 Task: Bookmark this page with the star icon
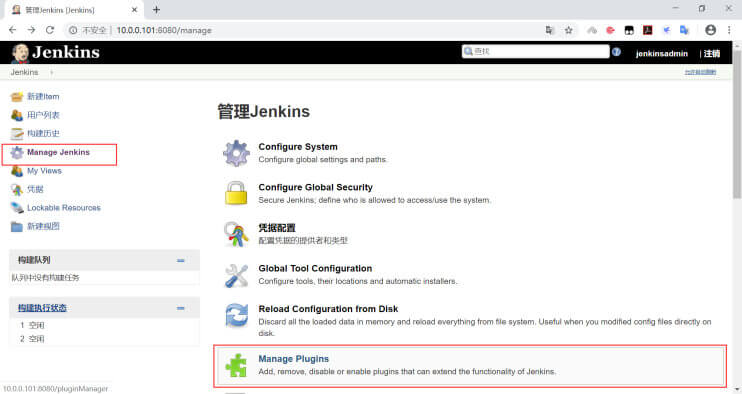coord(568,30)
